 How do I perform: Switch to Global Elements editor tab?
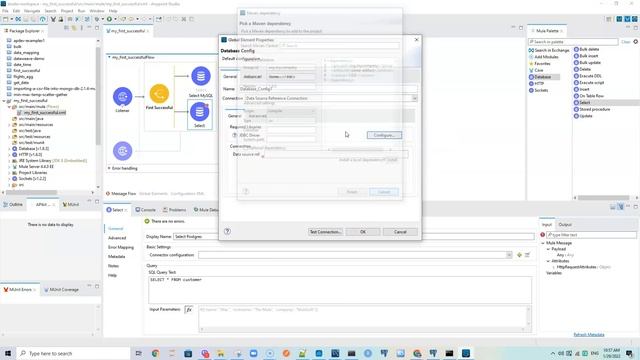click(153, 193)
